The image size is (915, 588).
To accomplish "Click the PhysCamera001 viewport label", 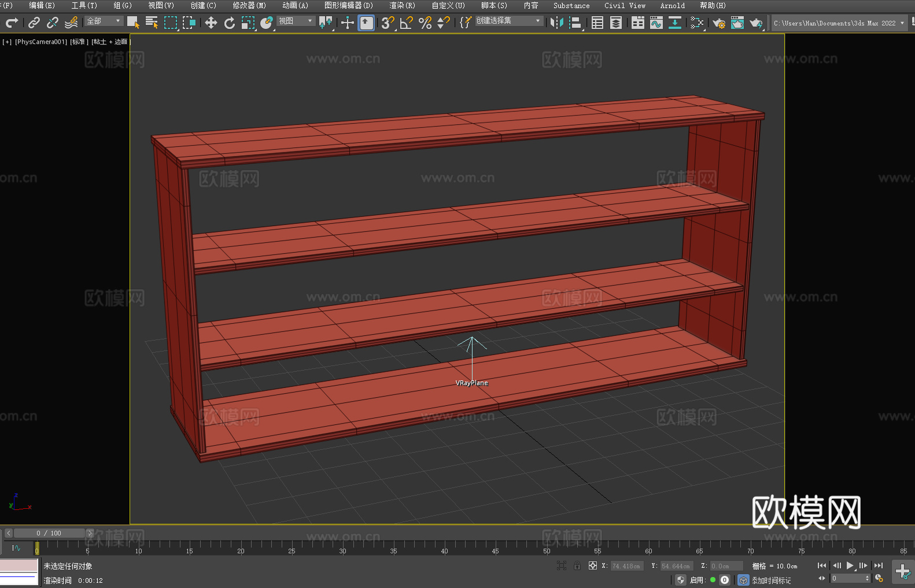I will pyautogui.click(x=41, y=42).
